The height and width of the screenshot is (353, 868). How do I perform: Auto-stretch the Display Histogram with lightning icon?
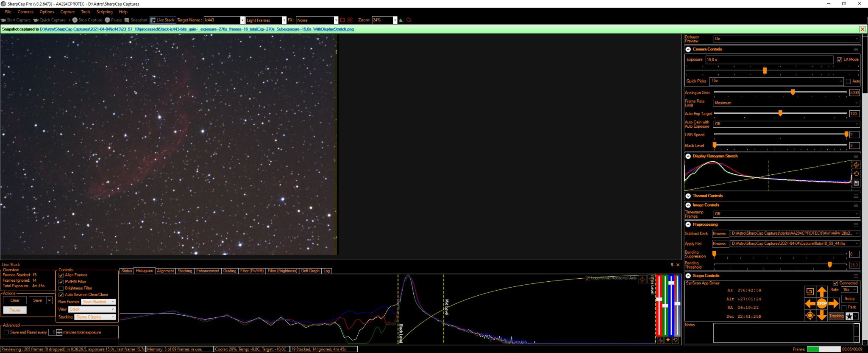856,165
